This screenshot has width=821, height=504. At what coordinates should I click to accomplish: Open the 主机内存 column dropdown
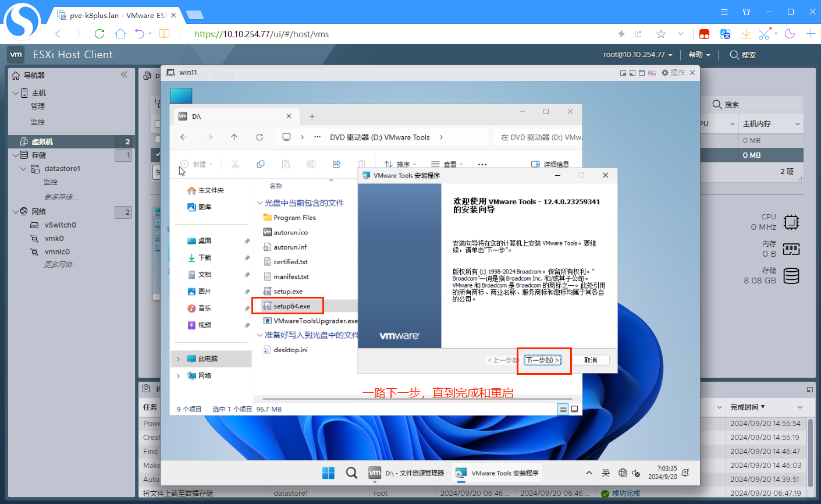coord(798,124)
